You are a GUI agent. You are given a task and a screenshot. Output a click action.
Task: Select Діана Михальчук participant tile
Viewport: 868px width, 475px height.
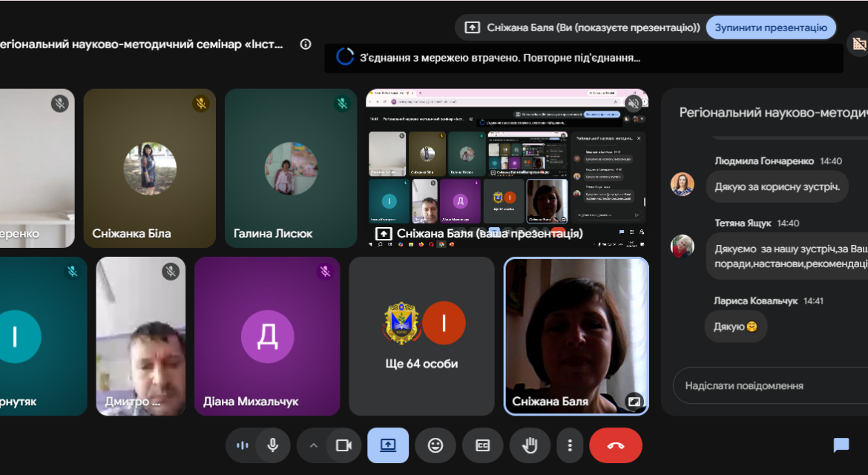267,336
